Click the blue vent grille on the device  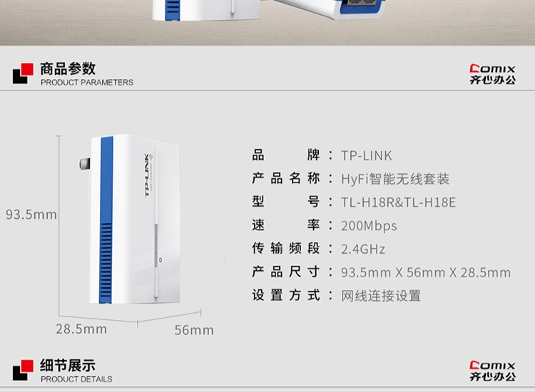point(106,263)
